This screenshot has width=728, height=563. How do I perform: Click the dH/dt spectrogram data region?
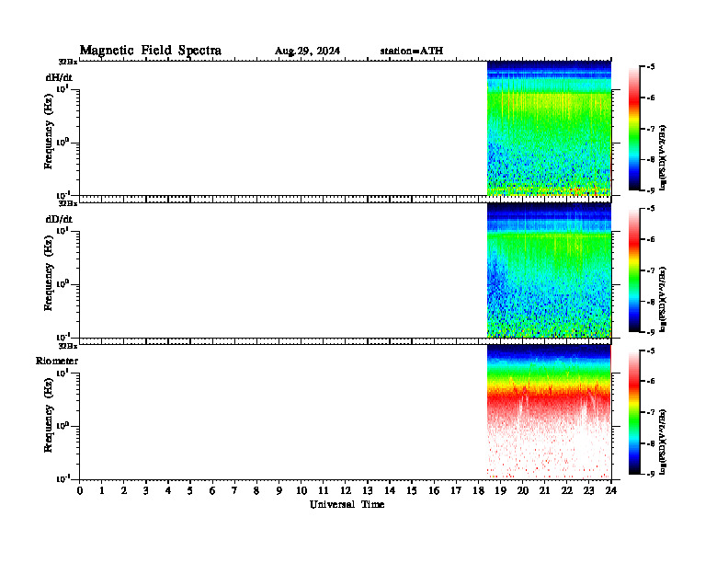(x=549, y=128)
